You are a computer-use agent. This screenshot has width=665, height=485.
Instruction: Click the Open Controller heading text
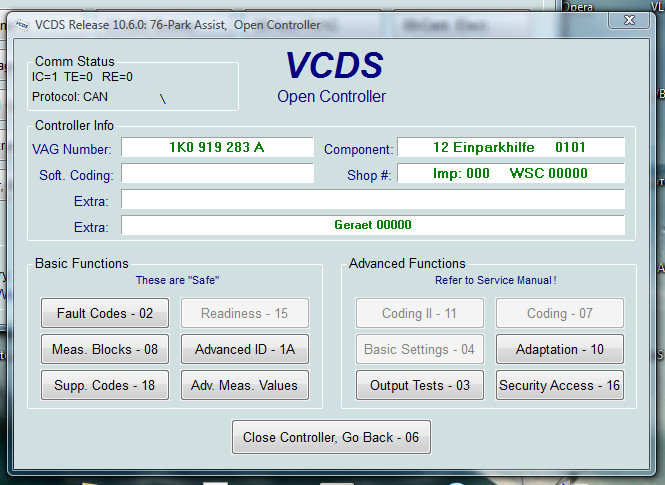332,97
